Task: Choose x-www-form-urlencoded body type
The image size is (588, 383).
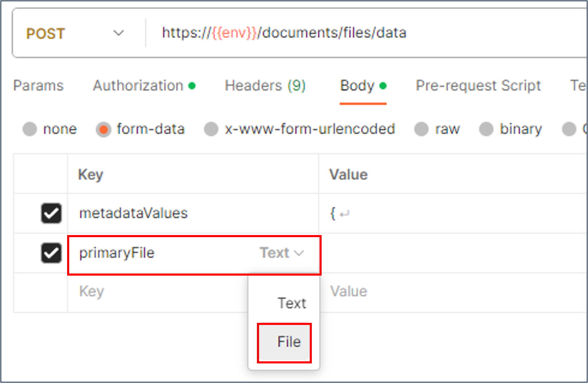Action: pos(211,129)
